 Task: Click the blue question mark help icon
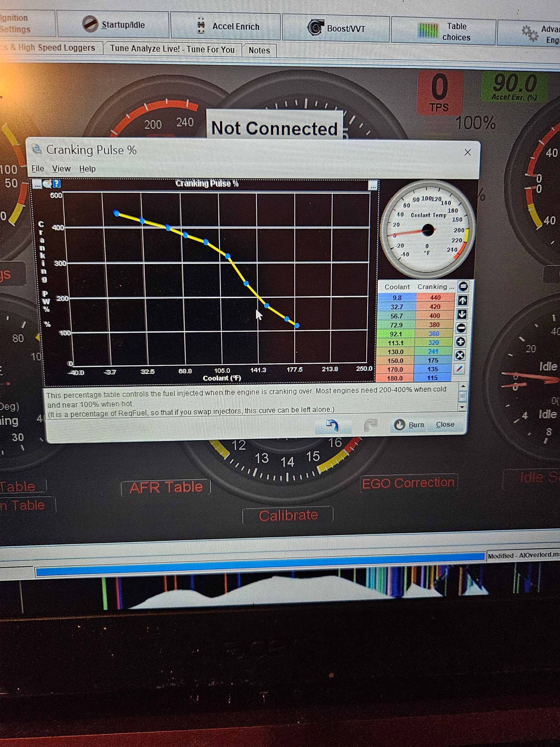(57, 184)
